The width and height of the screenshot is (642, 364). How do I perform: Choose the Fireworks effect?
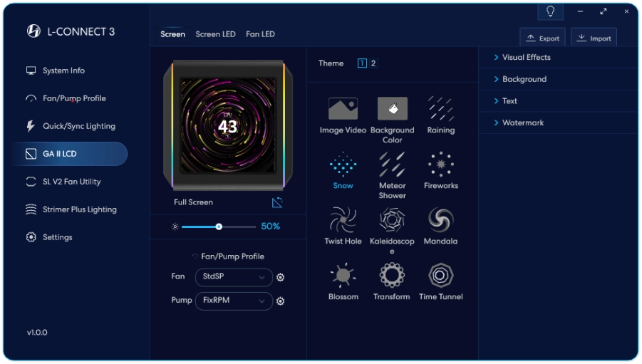tap(440, 164)
